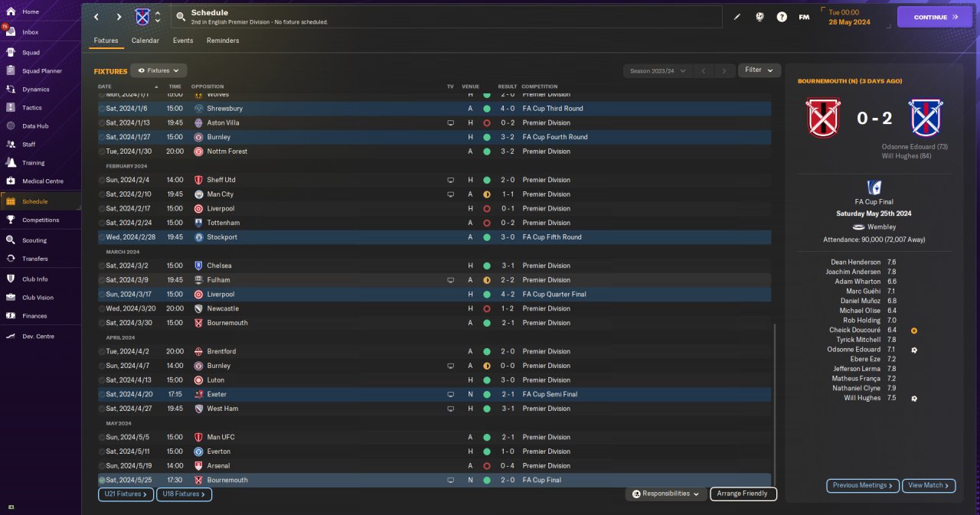Viewport: 980px width, 515px height.
Task: Select the Fixtures tab
Action: pyautogui.click(x=106, y=41)
